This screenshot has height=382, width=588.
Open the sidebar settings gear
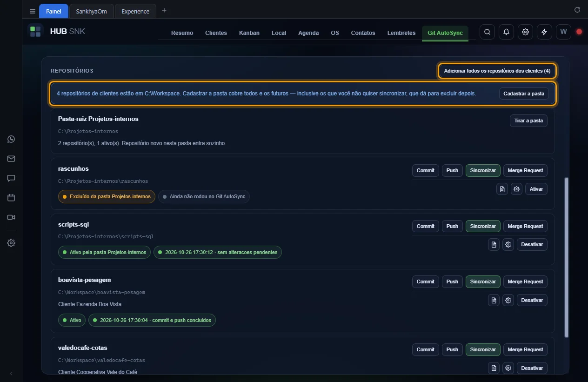11,243
